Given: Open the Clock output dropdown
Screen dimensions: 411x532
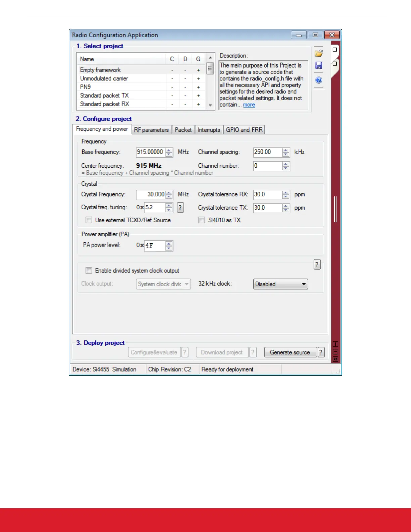Looking at the screenshot, I should coord(164,284).
